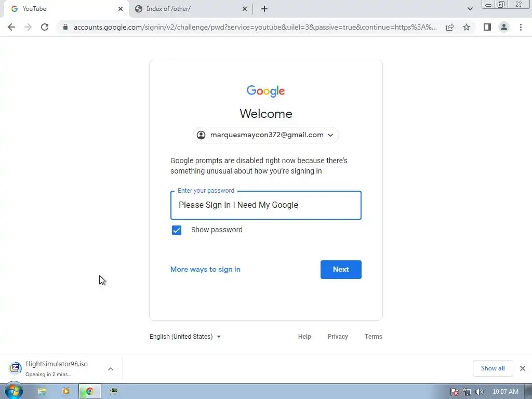Open the side panel icon

coord(487,27)
